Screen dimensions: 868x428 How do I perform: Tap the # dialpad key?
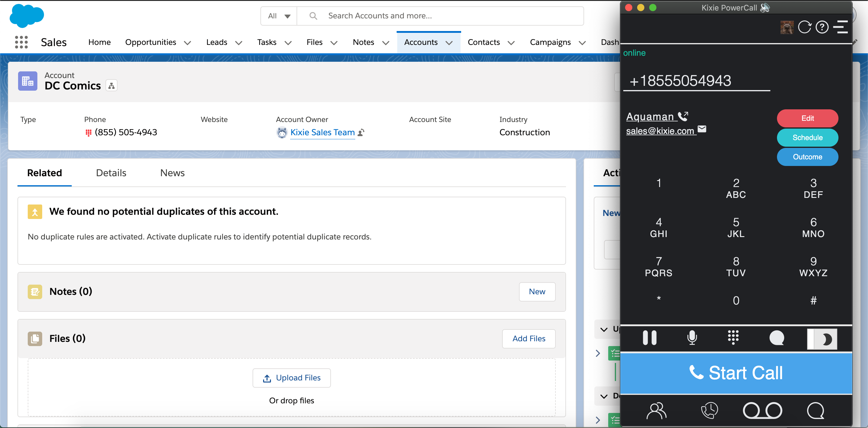(x=813, y=300)
